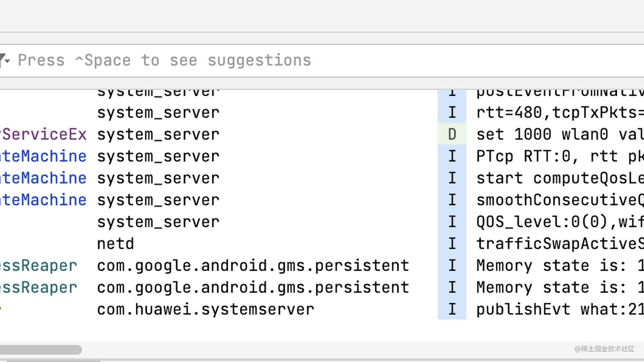Click the system_server process name
This screenshot has width=644, height=362.
point(158,112)
